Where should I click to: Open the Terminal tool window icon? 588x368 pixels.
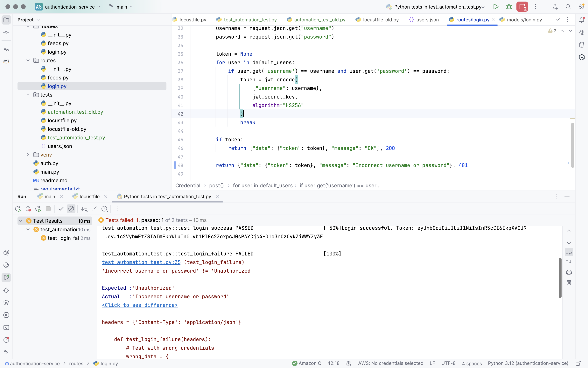click(6, 328)
